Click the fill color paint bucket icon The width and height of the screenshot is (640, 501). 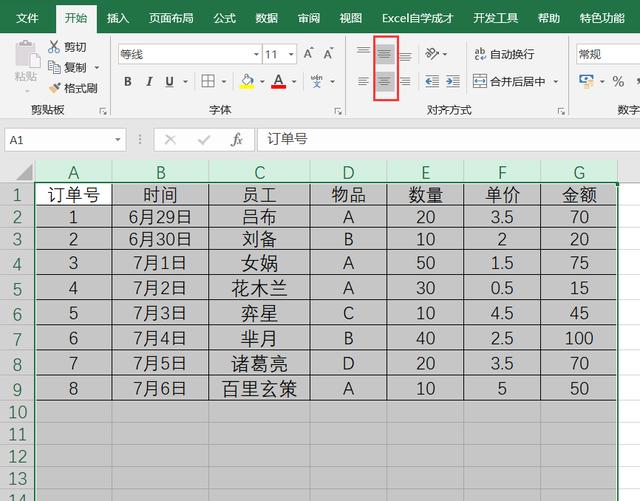(247, 81)
